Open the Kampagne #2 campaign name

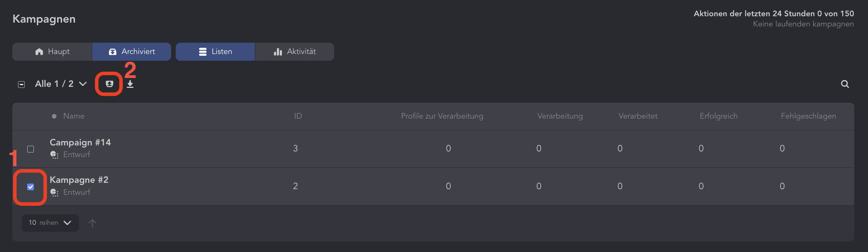click(79, 180)
